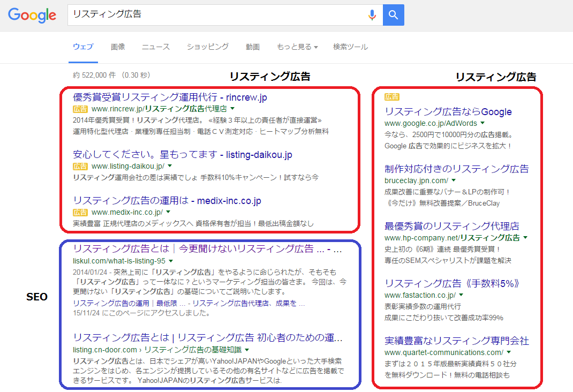Screen dimensions: 573x392
Task: Open sidebar ad 制作対応付きのリスティング広告
Action: pyautogui.click(x=456, y=169)
